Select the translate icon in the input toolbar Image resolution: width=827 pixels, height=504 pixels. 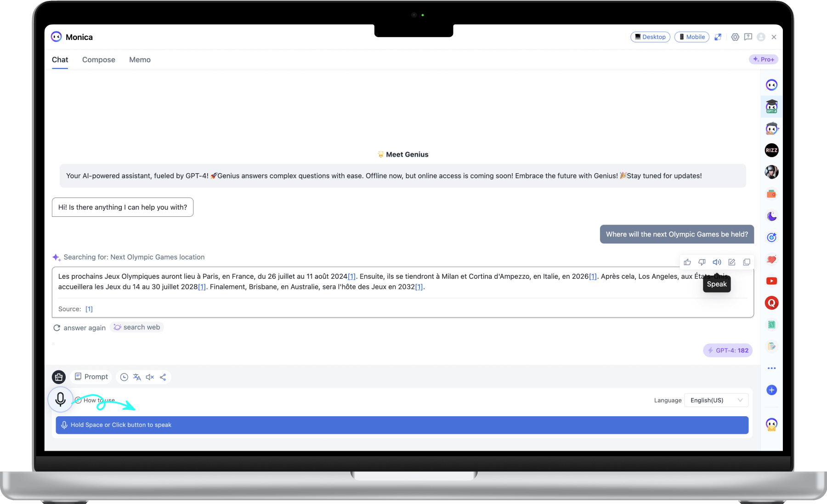(x=137, y=377)
